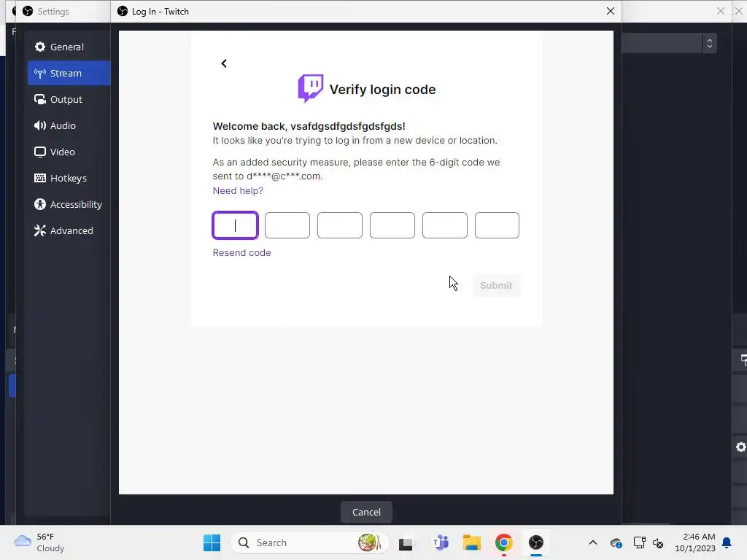747x560 pixels.
Task: Select the Stream settings tab
Action: (x=69, y=73)
